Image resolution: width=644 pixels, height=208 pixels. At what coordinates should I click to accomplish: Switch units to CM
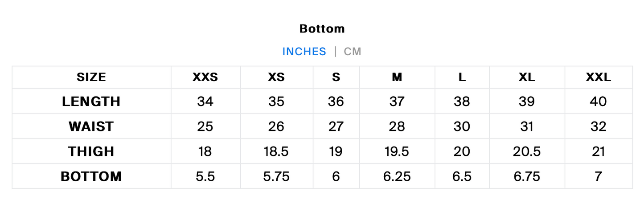tap(352, 52)
